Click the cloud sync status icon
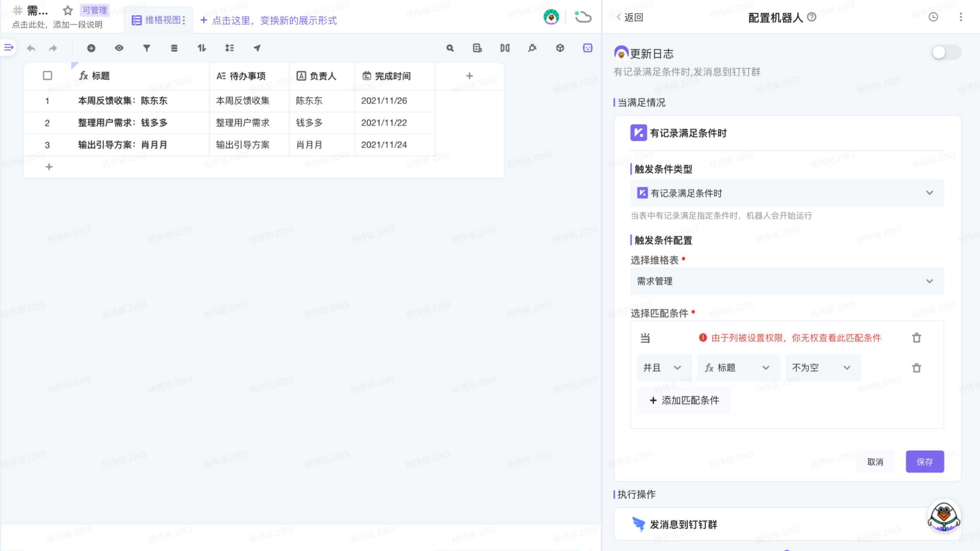This screenshot has height=551, width=980. point(583,17)
